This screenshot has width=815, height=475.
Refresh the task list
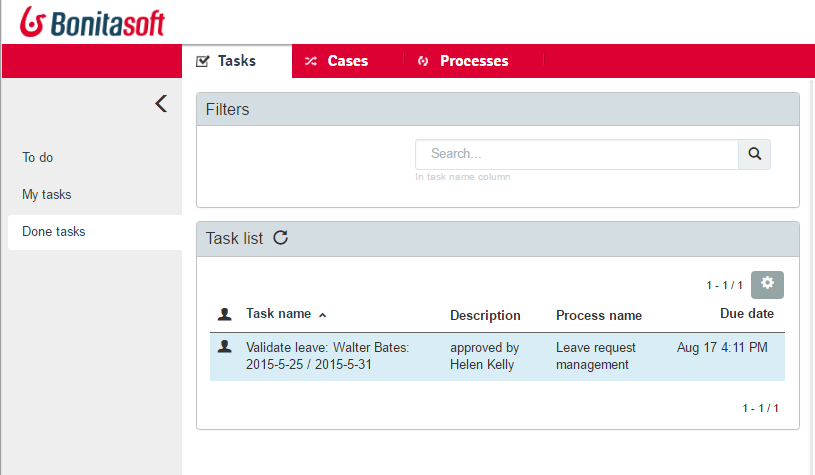[281, 238]
